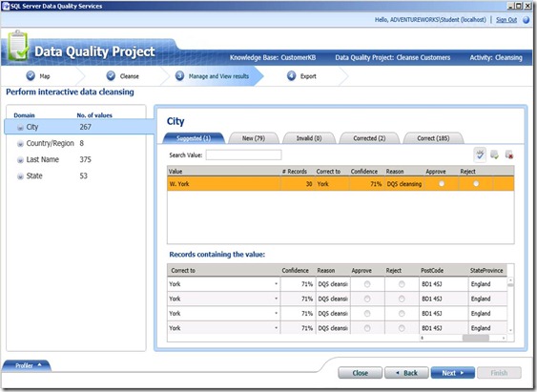Image resolution: width=537 pixels, height=392 pixels.
Task: Click records grid horizontal scrollbar right arrow
Action: [x=504, y=338]
